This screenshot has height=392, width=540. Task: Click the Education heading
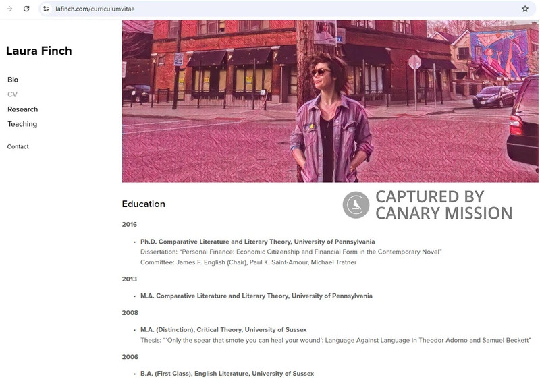tap(143, 204)
